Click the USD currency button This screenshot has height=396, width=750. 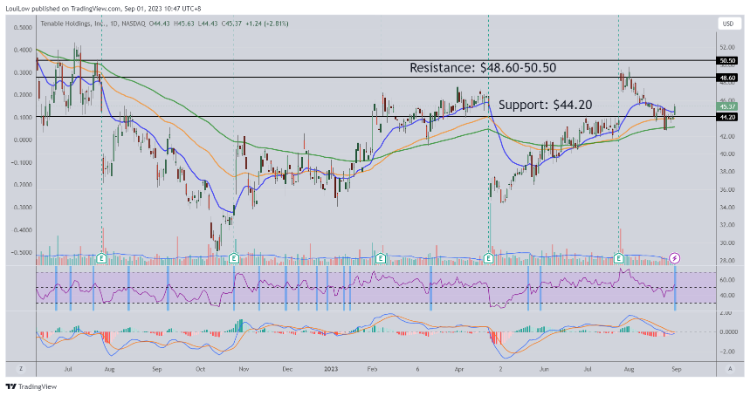point(728,24)
